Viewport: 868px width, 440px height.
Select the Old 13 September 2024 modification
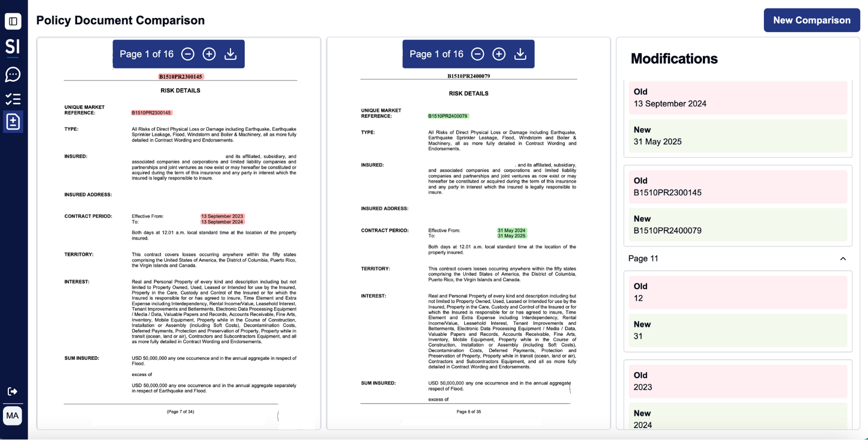tap(738, 98)
